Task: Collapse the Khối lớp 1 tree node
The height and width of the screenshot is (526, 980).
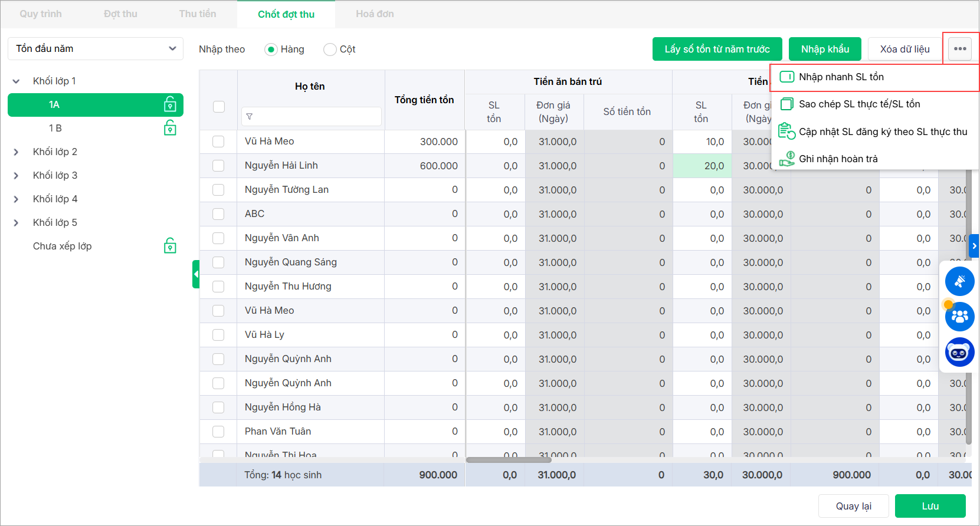Action: point(16,81)
